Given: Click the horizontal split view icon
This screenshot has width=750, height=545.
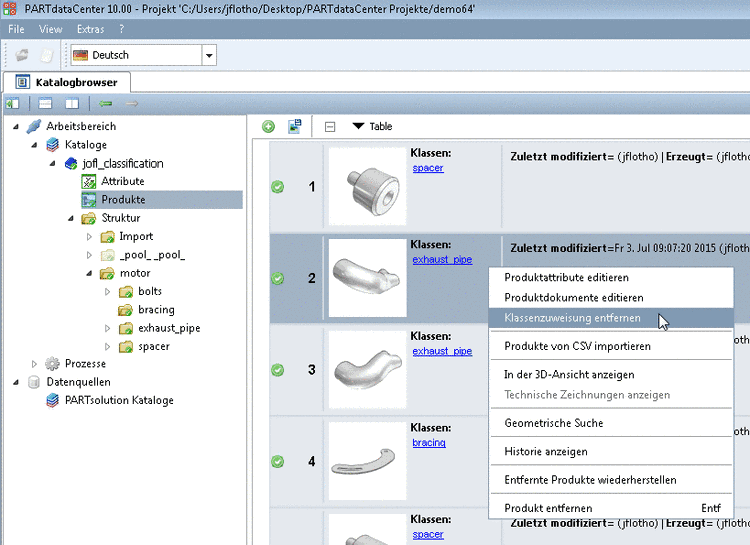Looking at the screenshot, I should click(45, 103).
